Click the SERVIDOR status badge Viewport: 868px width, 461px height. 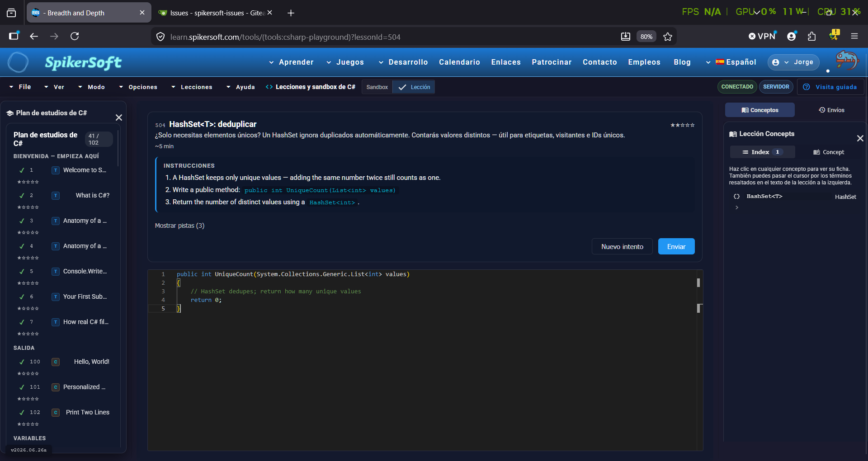[776, 87]
